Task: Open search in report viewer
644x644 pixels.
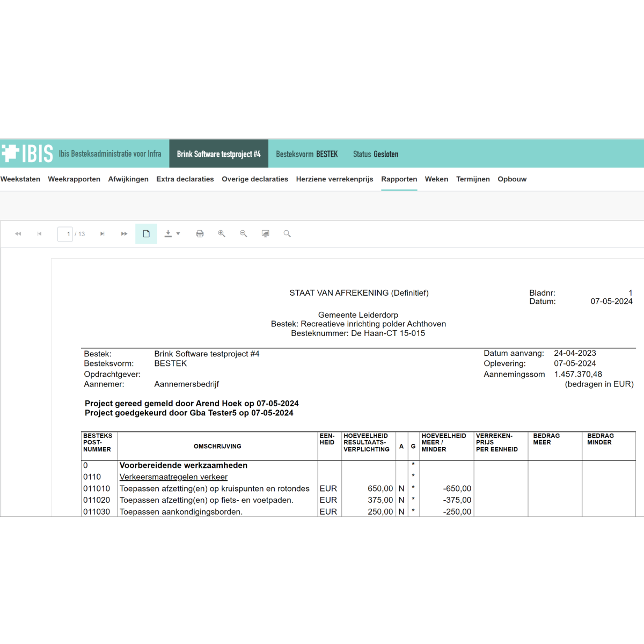Action: [287, 234]
